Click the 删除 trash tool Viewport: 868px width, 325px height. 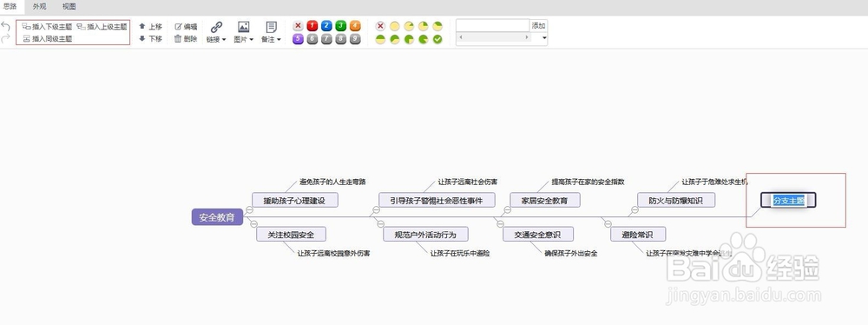[186, 39]
